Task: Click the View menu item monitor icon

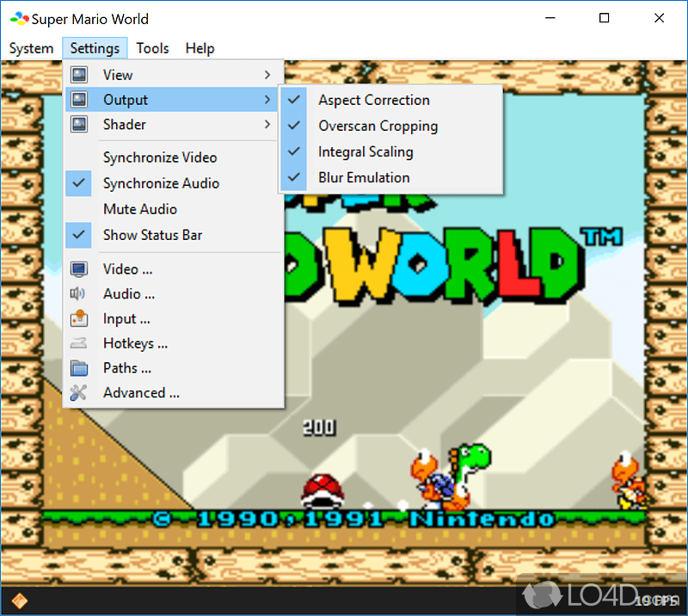Action: tap(79, 75)
